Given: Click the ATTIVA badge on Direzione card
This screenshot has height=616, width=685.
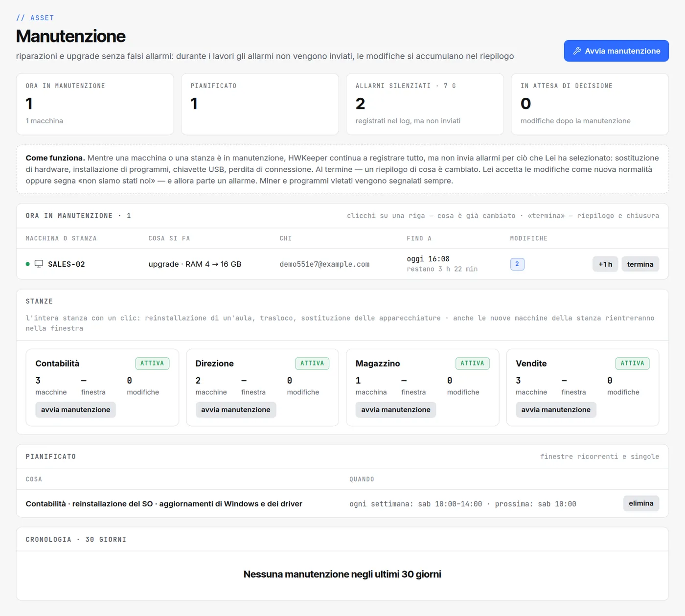Looking at the screenshot, I should click(312, 364).
